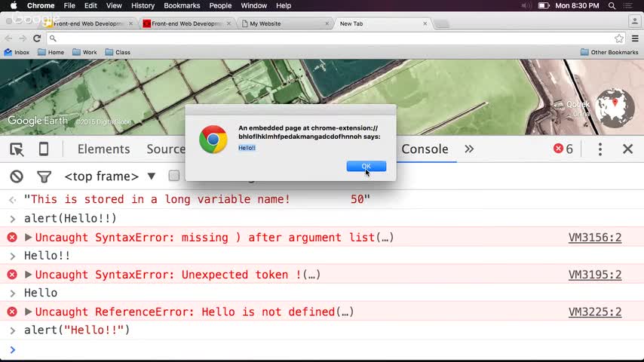The width and height of the screenshot is (644, 362).
Task: Reload the page with the refresh icon
Action: click(37, 38)
